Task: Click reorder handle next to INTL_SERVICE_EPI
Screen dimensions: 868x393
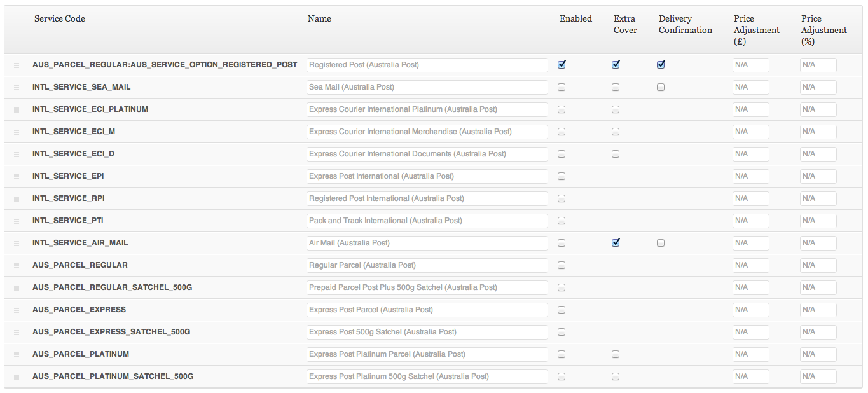Action: (17, 177)
